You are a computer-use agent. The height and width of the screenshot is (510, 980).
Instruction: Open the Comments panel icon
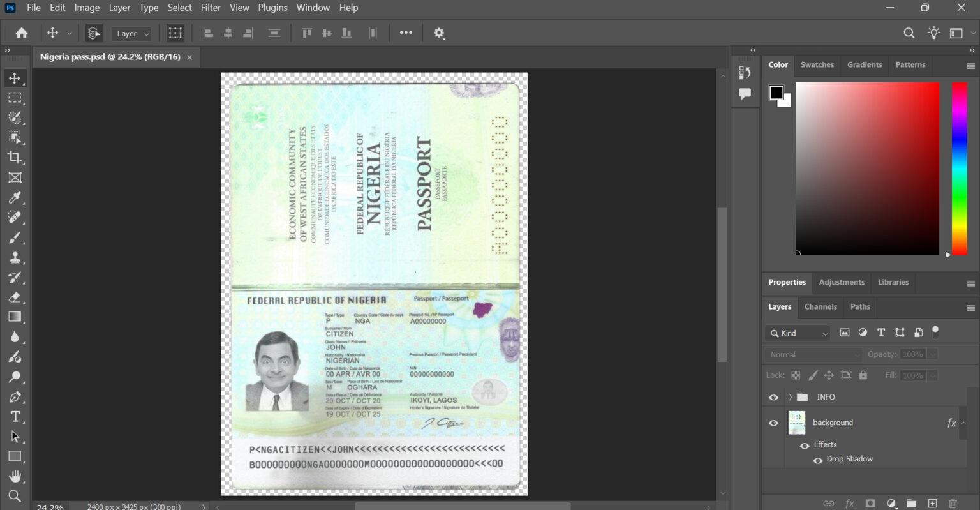click(x=745, y=94)
